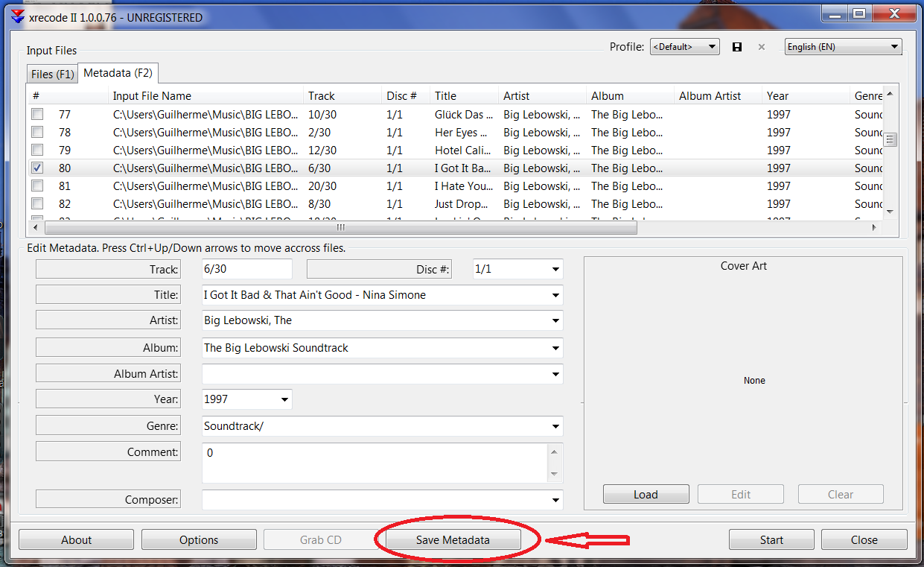Check the box for file row 81
The width and height of the screenshot is (924, 567).
point(37,186)
